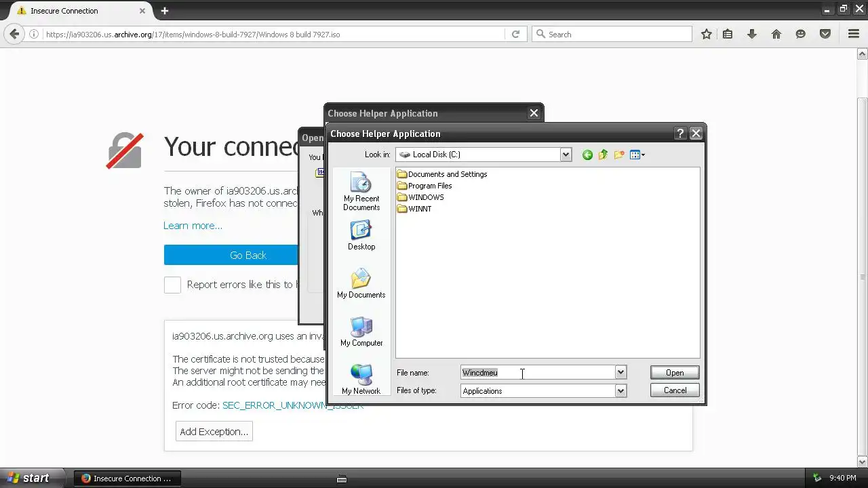Click the URL address bar
Image resolution: width=868 pixels, height=488 pixels.
(275, 34)
